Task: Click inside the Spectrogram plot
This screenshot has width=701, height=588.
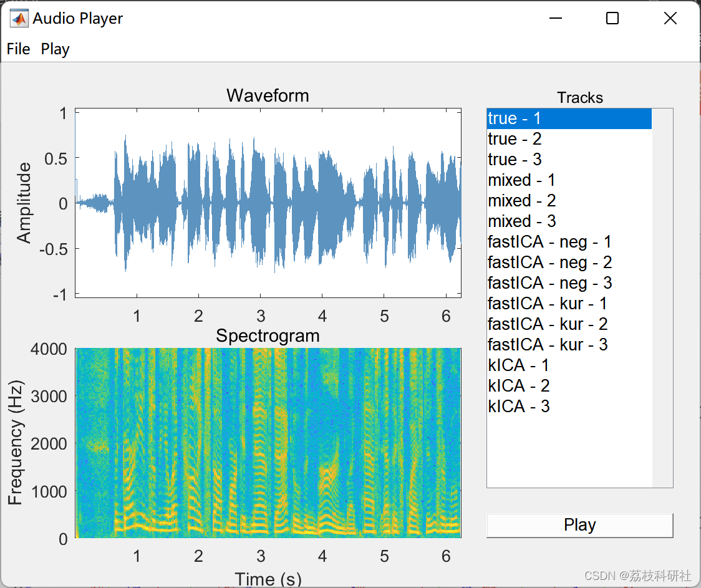Action: pyautogui.click(x=268, y=443)
